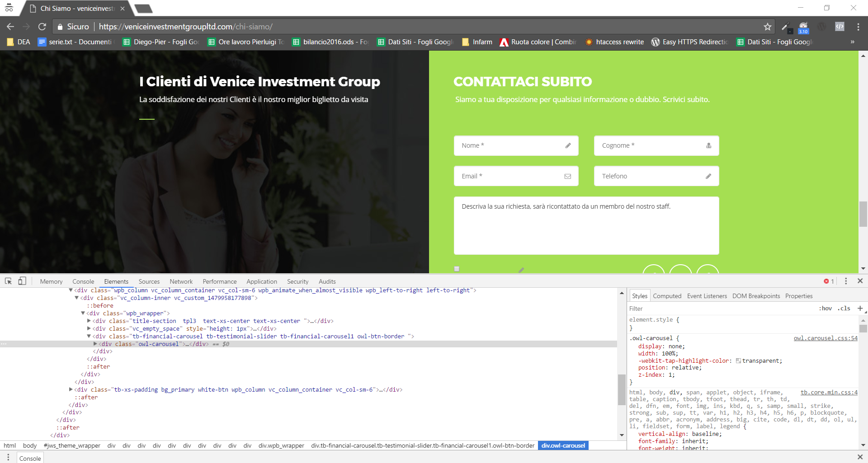Toggle the :hov element state panel
The width and height of the screenshot is (868, 463).
[x=826, y=309]
